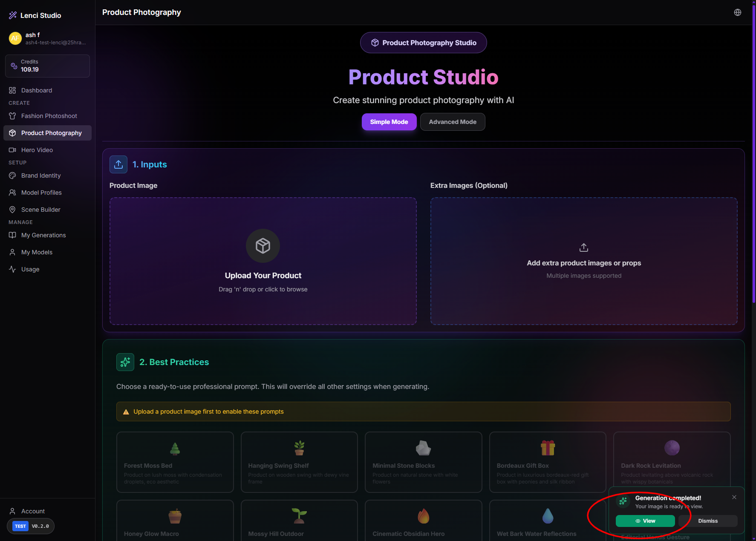Screen dimensions: 756x541
Task: Click the AF user avatar
Action: (15, 38)
